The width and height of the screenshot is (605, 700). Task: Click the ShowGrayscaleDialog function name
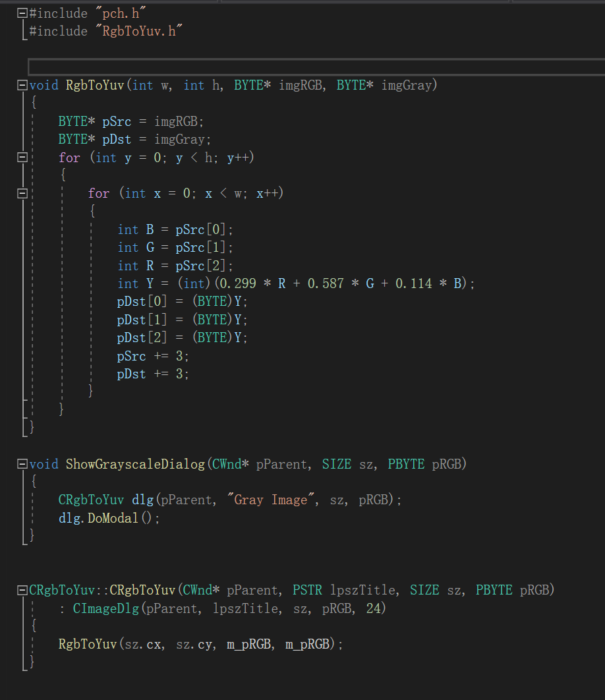pos(135,464)
